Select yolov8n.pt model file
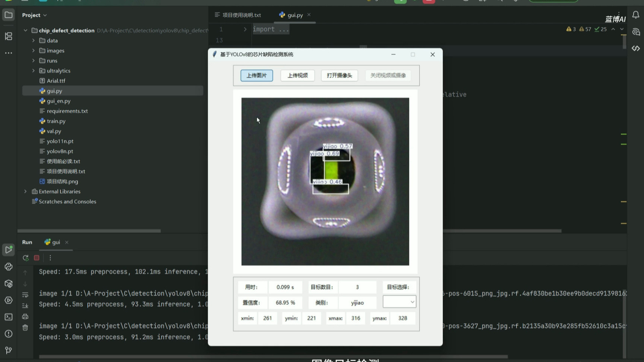Image resolution: width=644 pixels, height=362 pixels. coord(60,151)
